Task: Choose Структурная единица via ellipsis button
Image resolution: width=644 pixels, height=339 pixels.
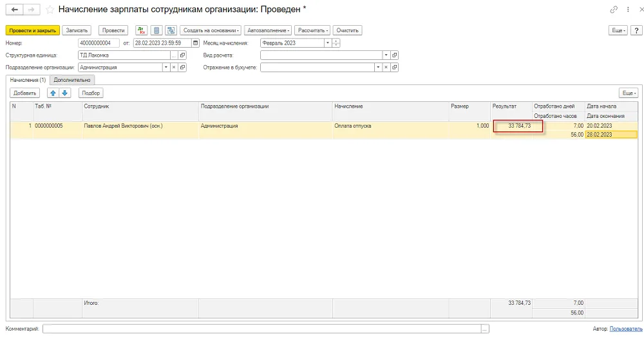Action: point(174,55)
